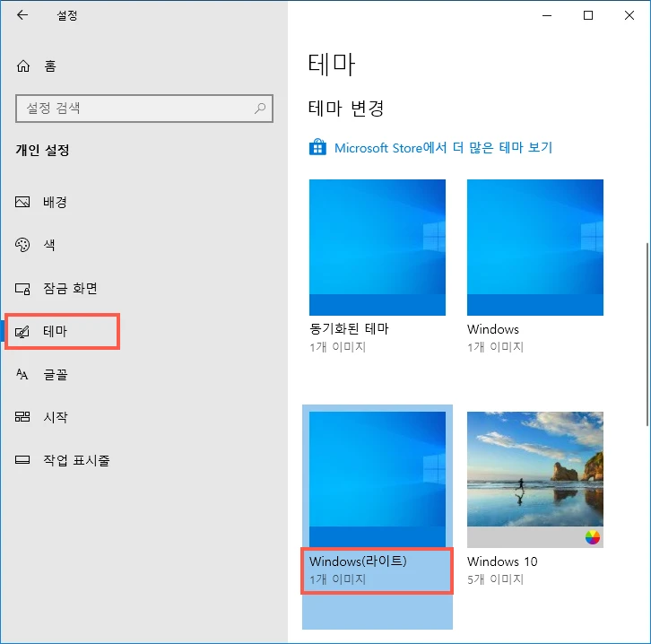This screenshot has width=651, height=644.
Task: Click the Windows theme name label
Action: pos(493,329)
